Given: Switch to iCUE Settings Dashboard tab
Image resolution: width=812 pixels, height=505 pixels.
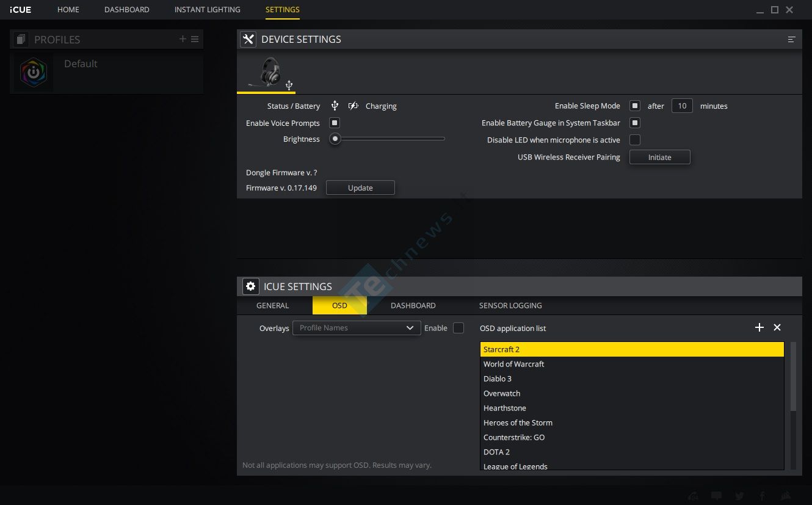Looking at the screenshot, I should (x=413, y=305).
